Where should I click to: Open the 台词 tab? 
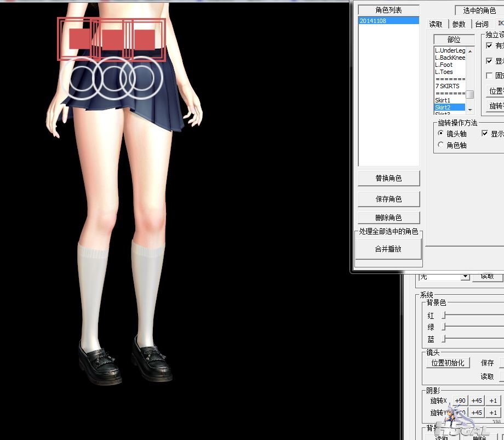click(x=482, y=24)
